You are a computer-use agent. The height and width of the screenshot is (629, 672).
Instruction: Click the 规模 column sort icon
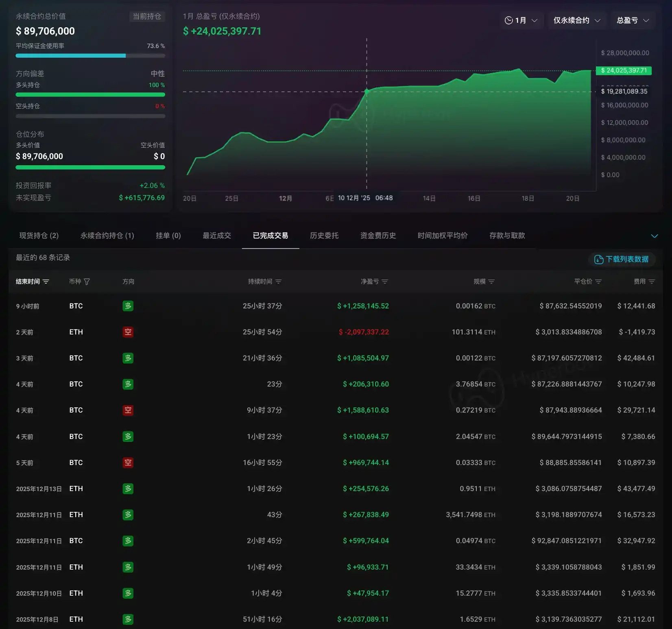tap(492, 281)
